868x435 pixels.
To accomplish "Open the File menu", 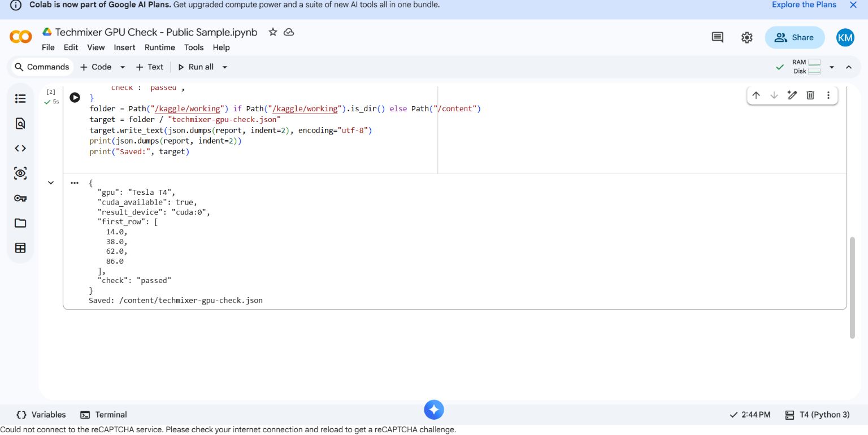I will 48,47.
